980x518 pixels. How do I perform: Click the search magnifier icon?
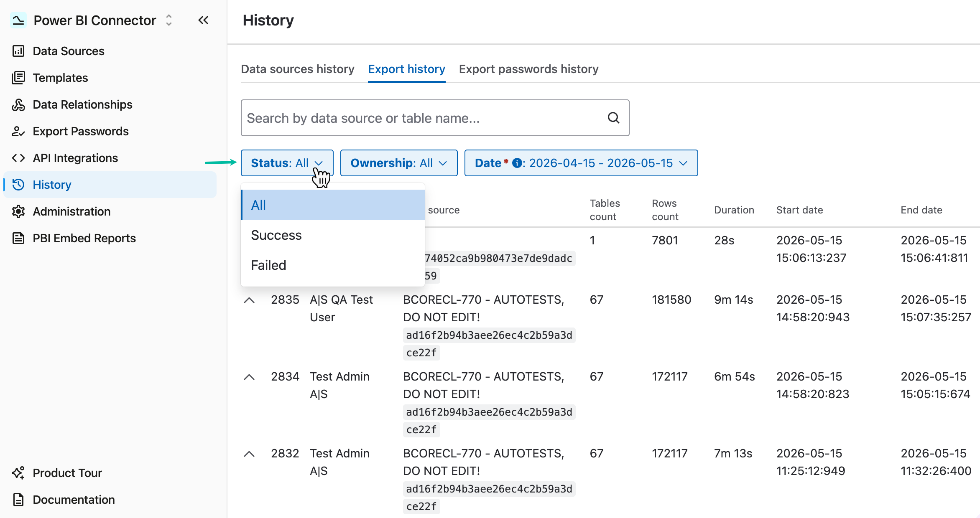[x=613, y=118]
